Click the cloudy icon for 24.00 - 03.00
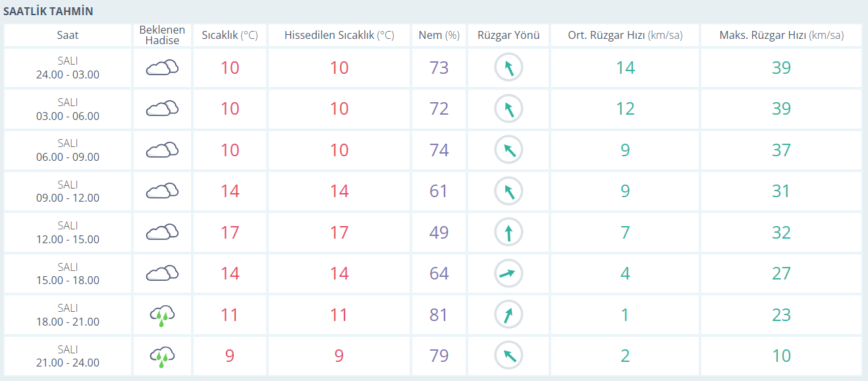 coord(162,67)
